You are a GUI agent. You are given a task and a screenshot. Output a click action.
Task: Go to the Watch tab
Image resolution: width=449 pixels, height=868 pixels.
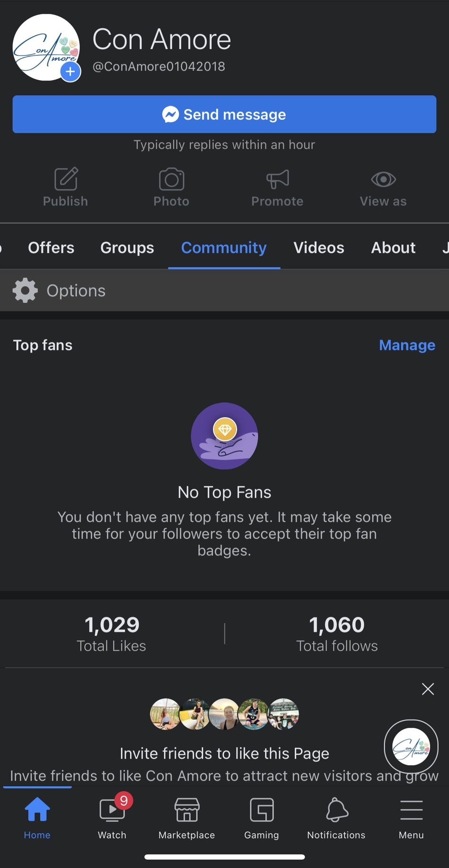pyautogui.click(x=112, y=816)
